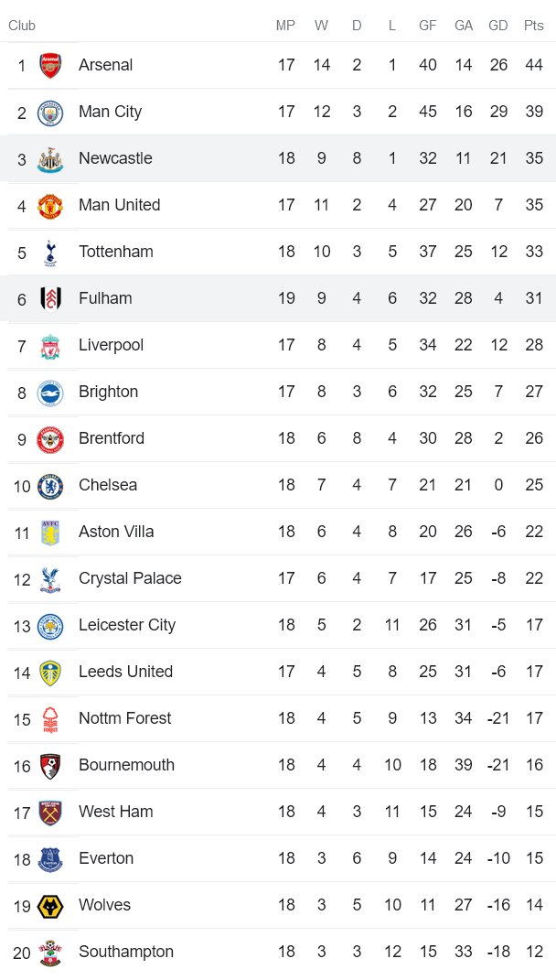Click the Brighton club crest
The height and width of the screenshot is (980, 556).
(x=52, y=392)
